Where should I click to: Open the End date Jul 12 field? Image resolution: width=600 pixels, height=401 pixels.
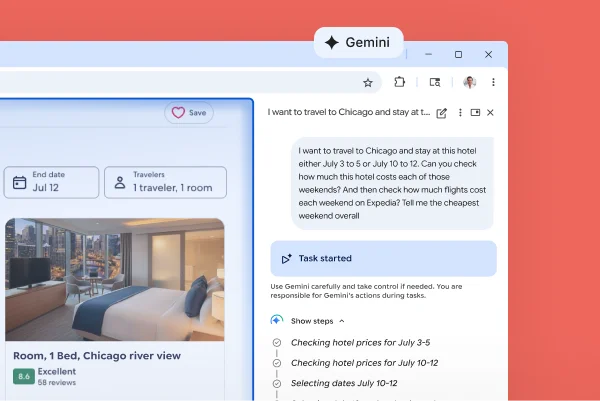[51, 182]
